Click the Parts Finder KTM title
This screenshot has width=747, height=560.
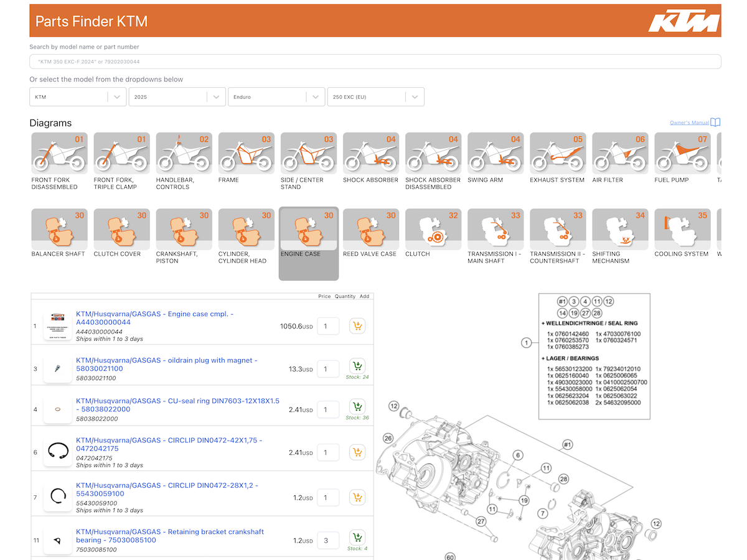[92, 21]
